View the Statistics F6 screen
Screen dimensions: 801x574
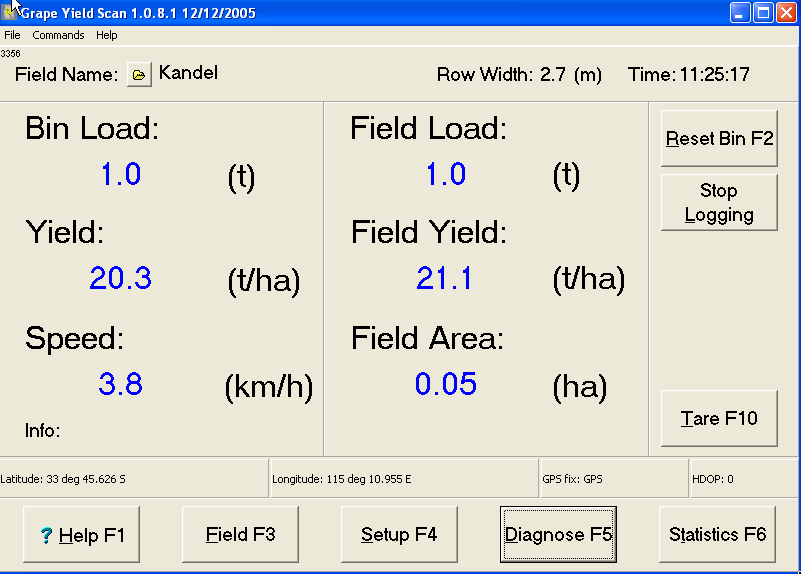[717, 535]
